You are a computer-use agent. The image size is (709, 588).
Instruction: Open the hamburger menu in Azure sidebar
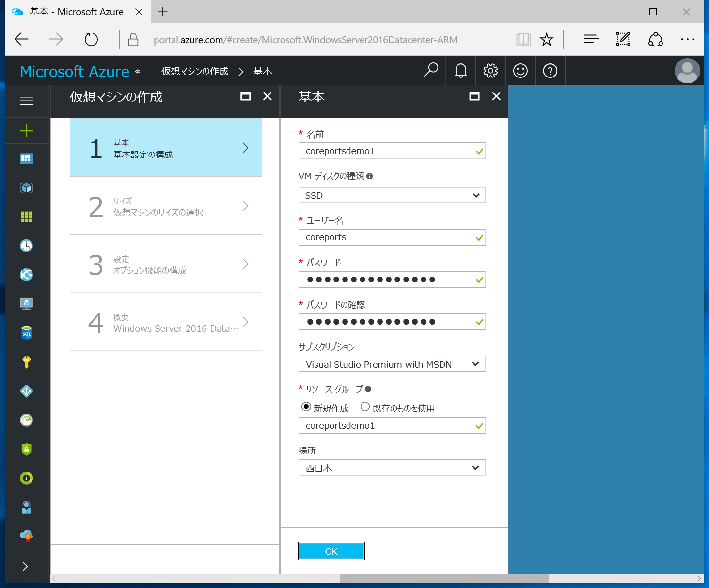point(26,101)
